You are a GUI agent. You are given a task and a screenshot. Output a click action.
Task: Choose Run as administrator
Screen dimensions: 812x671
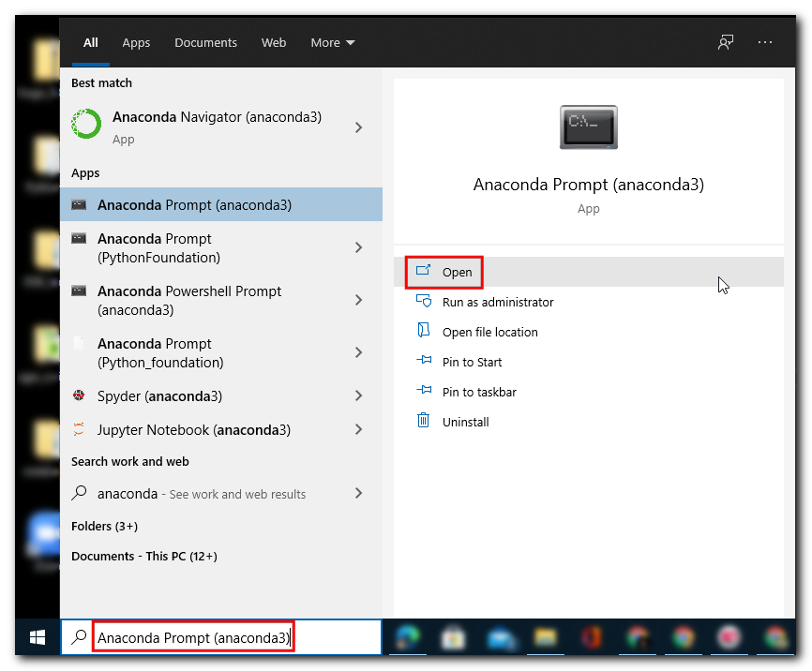pos(588,302)
